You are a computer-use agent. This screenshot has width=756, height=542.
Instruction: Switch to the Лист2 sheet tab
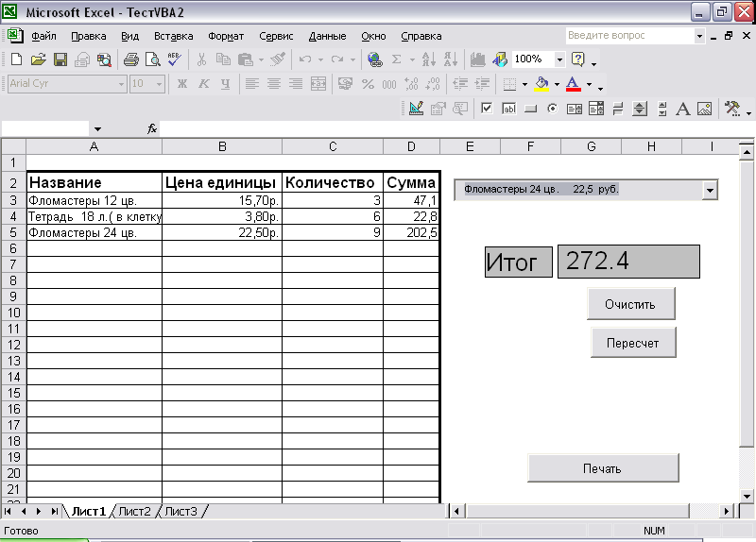(x=134, y=511)
